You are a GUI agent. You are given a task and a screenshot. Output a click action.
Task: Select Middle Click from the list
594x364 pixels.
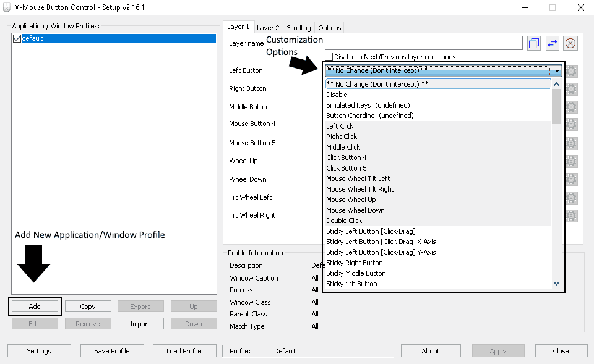[x=438, y=147]
